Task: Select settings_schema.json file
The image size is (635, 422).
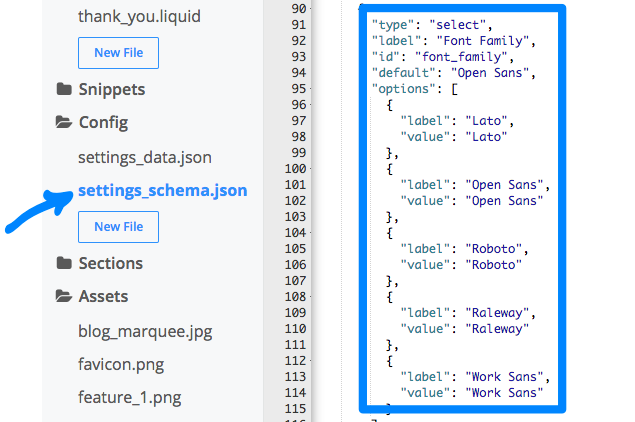Action: click(x=162, y=190)
